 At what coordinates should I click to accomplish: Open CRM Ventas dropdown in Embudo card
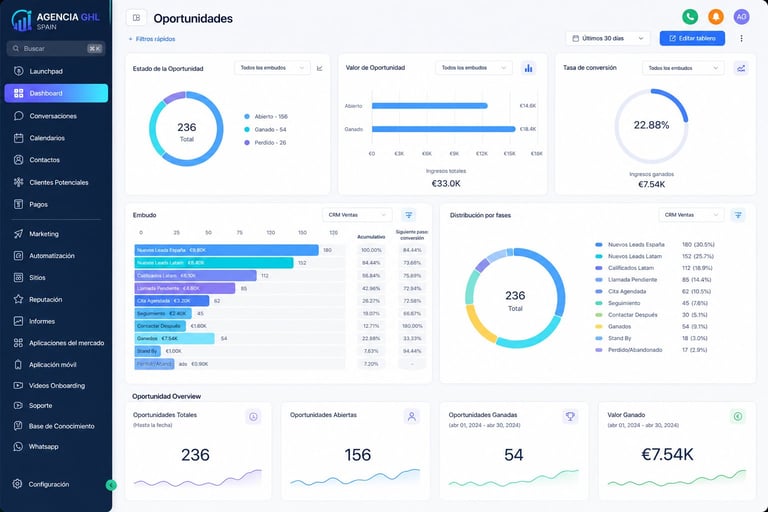coord(357,215)
